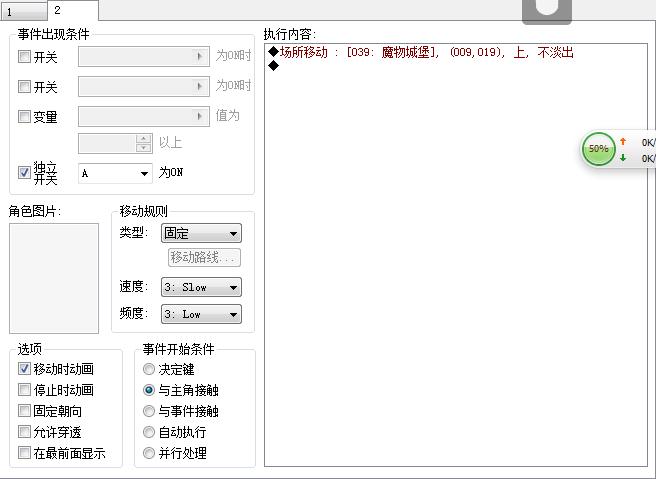656x479 pixels.
Task: Uncheck the 独立开关 condition checkbox
Action: point(24,172)
